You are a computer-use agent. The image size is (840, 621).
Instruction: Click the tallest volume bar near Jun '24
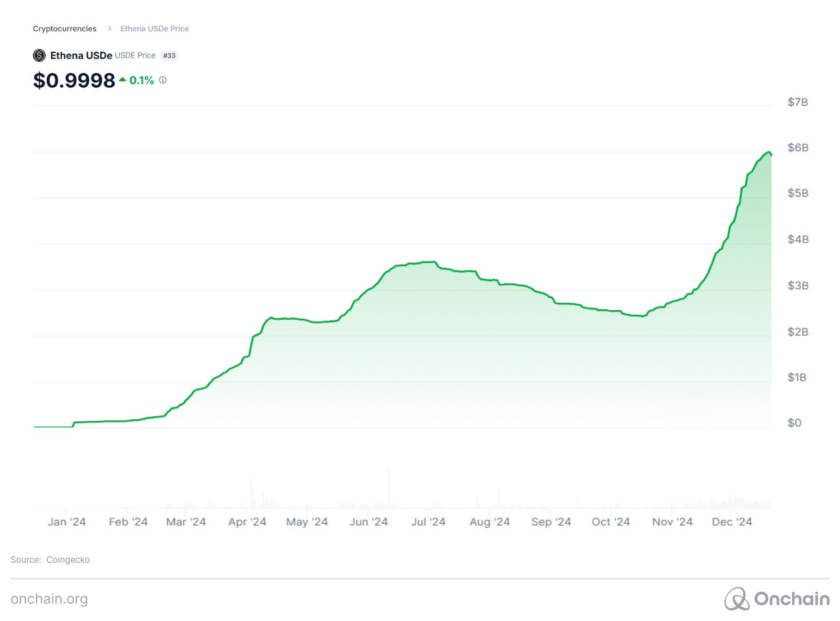click(x=388, y=488)
